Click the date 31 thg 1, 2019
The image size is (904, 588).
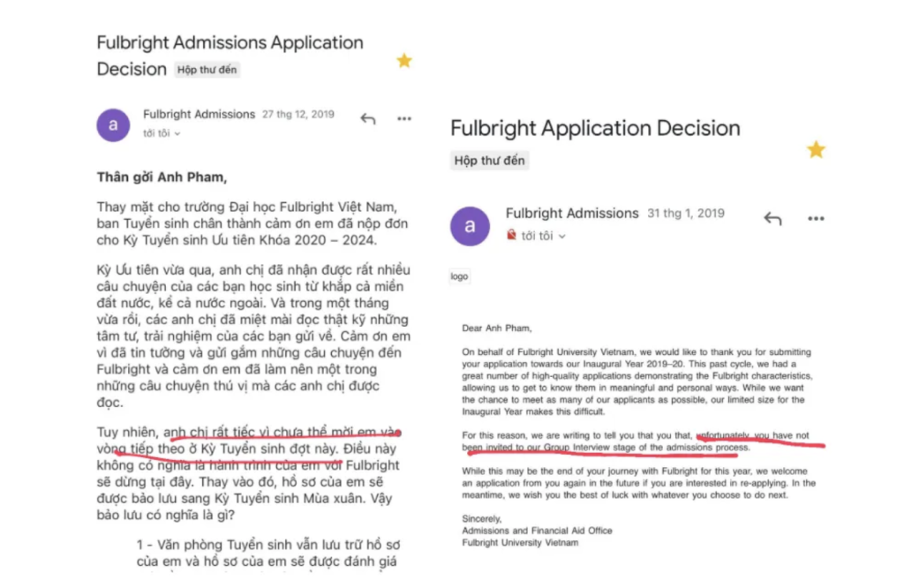click(685, 214)
